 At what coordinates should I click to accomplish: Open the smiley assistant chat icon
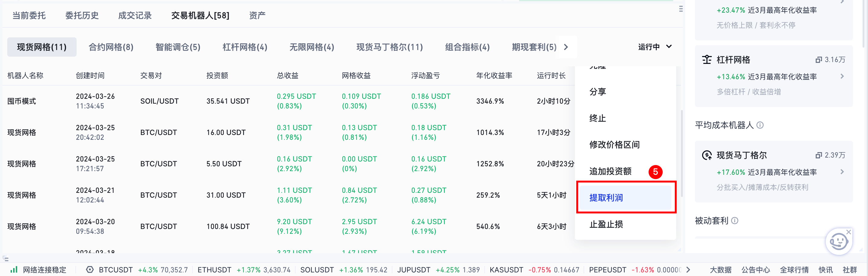(838, 242)
